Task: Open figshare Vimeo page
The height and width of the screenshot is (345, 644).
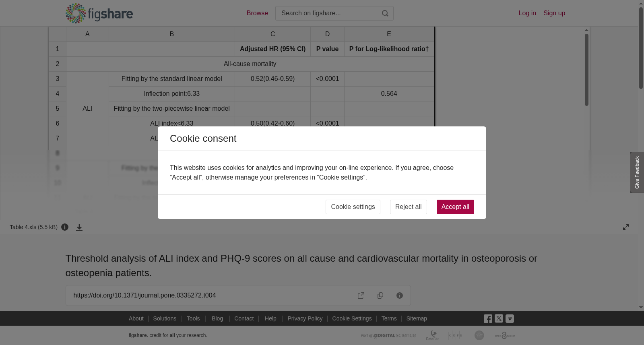Action: (510, 318)
